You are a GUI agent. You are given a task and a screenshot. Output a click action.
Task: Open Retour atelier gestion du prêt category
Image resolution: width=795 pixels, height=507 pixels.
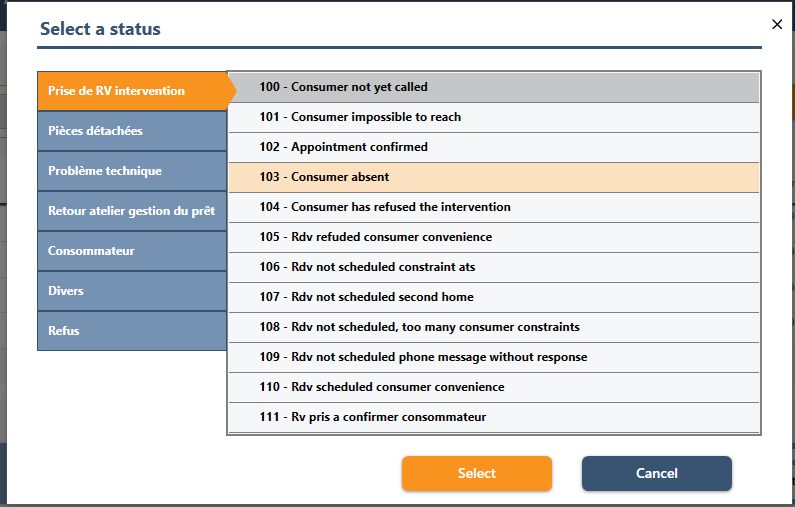(x=132, y=211)
